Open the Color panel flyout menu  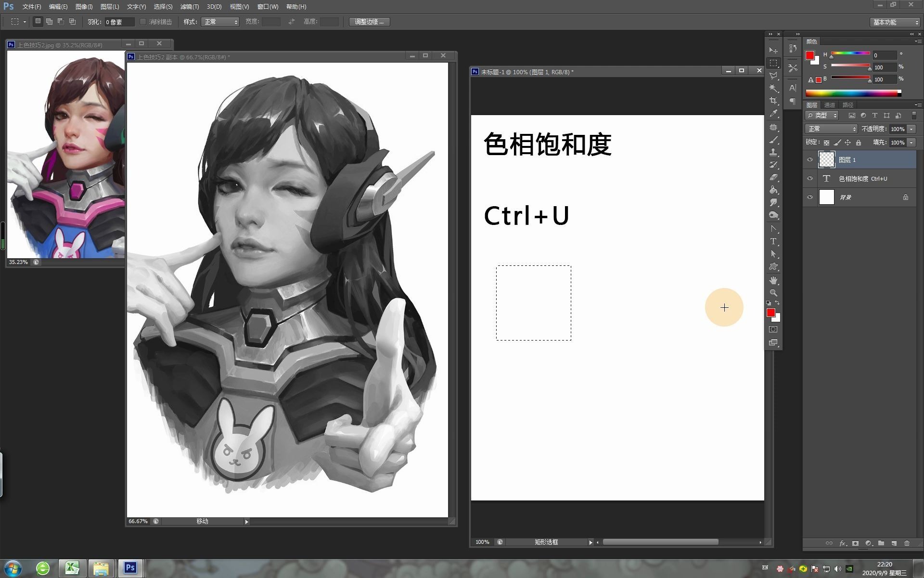tap(918, 41)
